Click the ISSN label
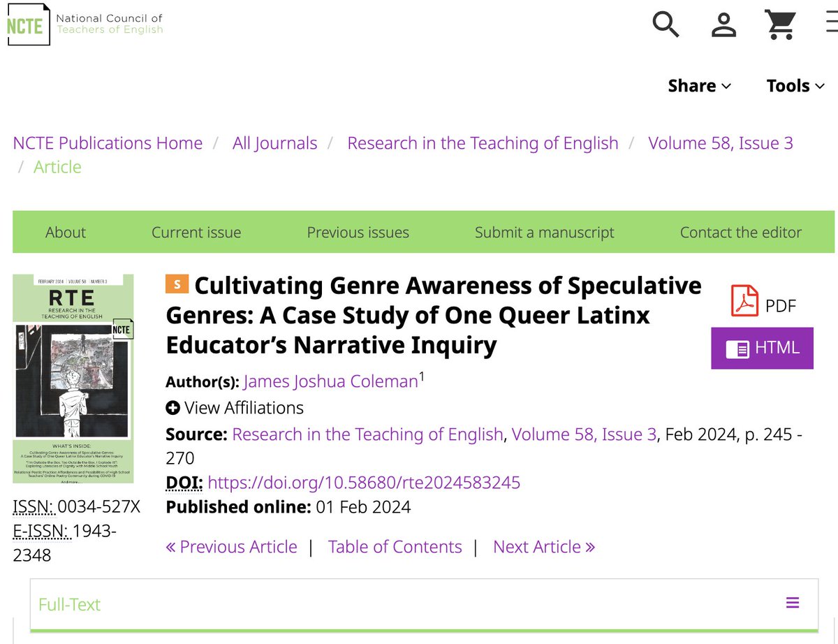 34,506
